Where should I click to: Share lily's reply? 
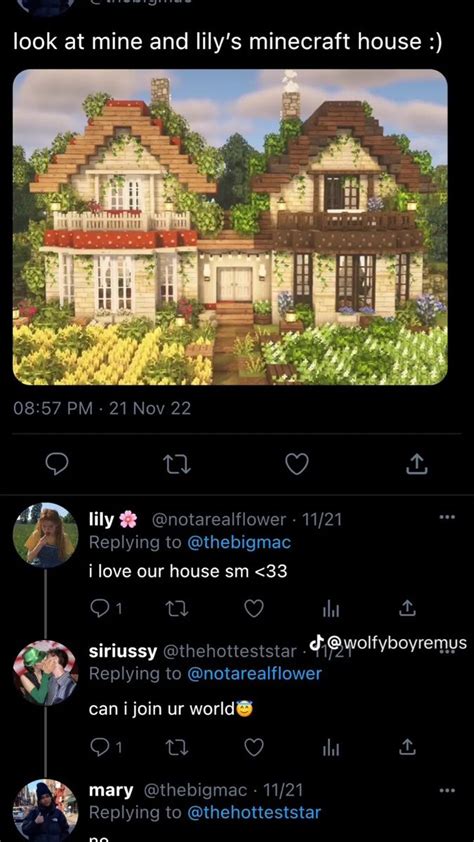[407, 609]
